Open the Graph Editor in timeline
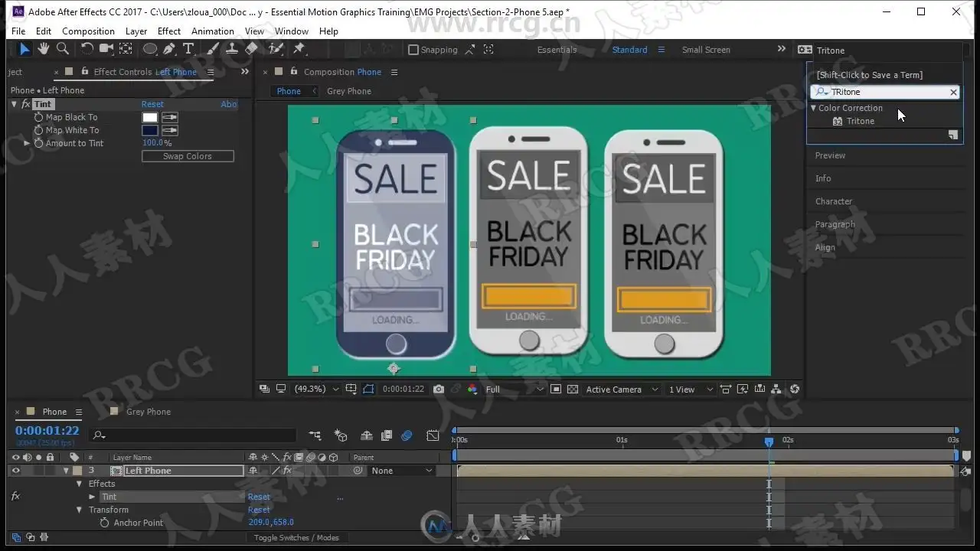The height and width of the screenshot is (551, 980). [433, 435]
